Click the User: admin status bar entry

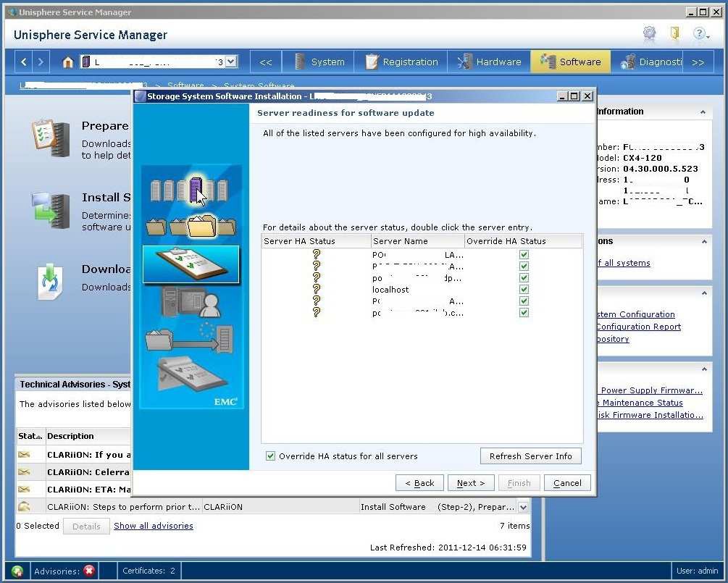click(697, 571)
